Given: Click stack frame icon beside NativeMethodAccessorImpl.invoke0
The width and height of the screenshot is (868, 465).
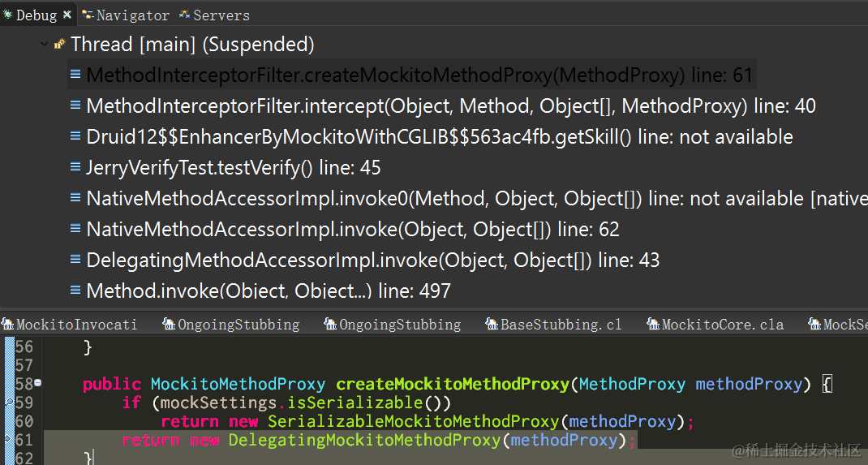Looking at the screenshot, I should 75,198.
